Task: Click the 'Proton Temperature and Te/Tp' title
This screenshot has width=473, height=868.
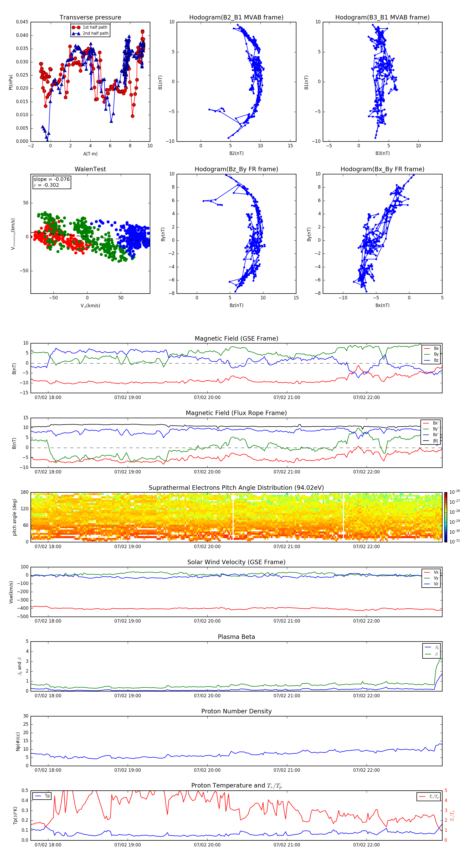Action: tap(236, 786)
